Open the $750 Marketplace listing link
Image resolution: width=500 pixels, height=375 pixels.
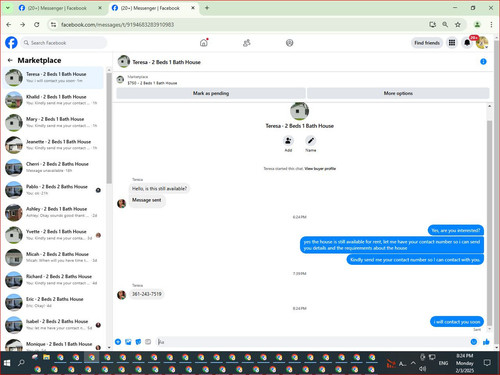(x=152, y=83)
